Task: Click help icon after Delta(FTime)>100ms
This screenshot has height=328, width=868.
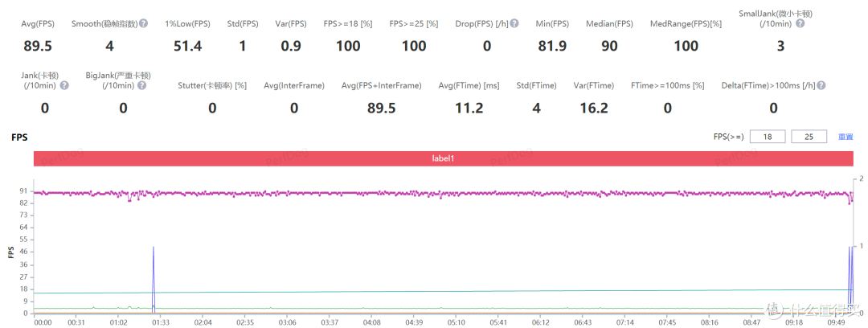Action: (821, 85)
